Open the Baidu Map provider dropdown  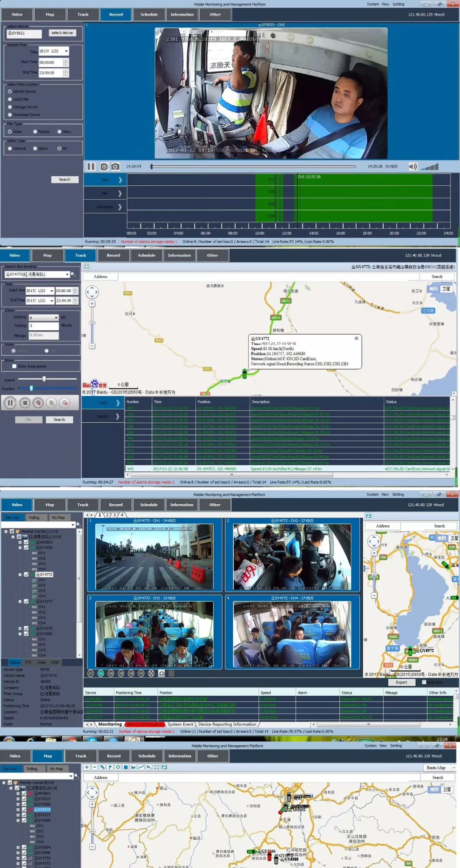click(453, 768)
